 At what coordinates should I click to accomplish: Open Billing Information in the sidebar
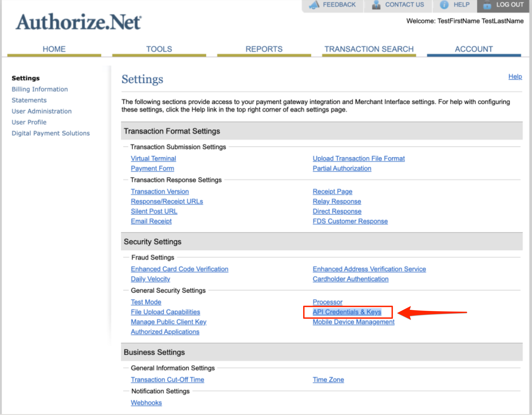click(40, 89)
